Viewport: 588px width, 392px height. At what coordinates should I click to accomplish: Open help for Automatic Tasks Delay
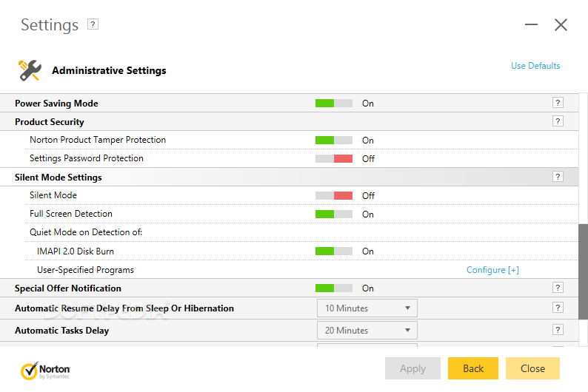click(558, 330)
